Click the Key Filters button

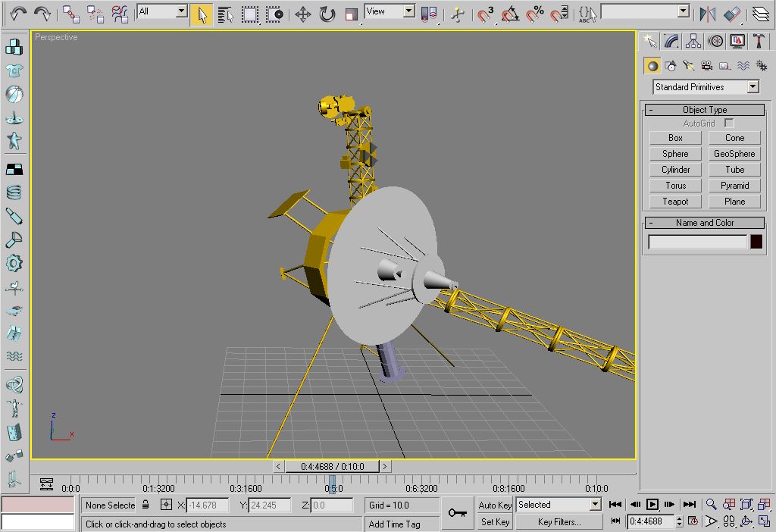[x=559, y=521]
